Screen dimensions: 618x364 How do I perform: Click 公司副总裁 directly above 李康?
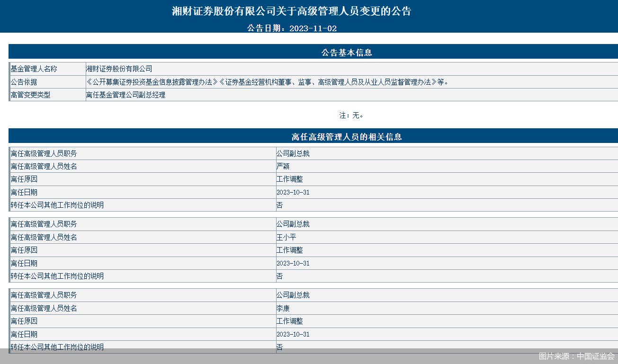coord(293,295)
